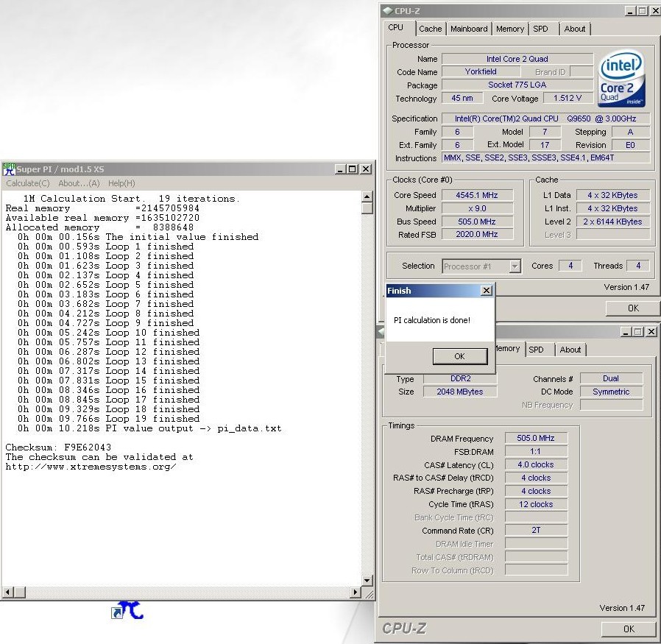Close the Finish dialog with X
The width and height of the screenshot is (661, 644).
(x=487, y=291)
